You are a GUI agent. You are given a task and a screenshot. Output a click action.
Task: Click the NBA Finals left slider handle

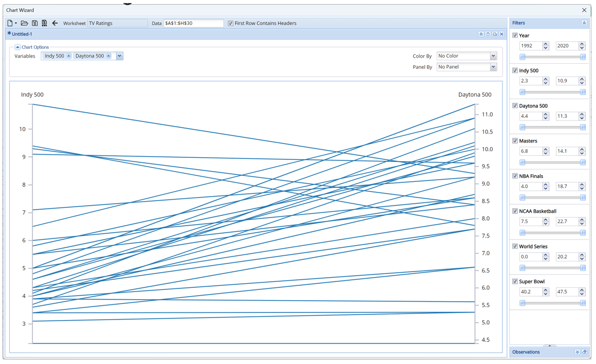coord(522,198)
